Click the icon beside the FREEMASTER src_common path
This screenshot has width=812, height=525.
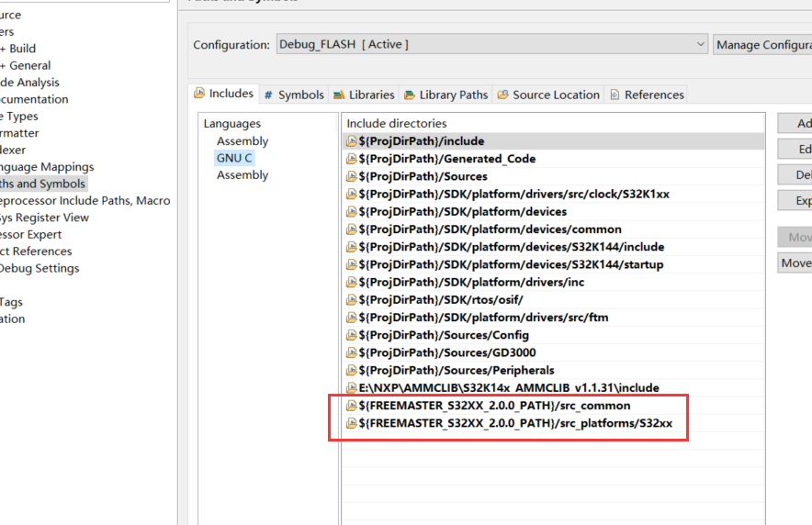click(x=351, y=405)
